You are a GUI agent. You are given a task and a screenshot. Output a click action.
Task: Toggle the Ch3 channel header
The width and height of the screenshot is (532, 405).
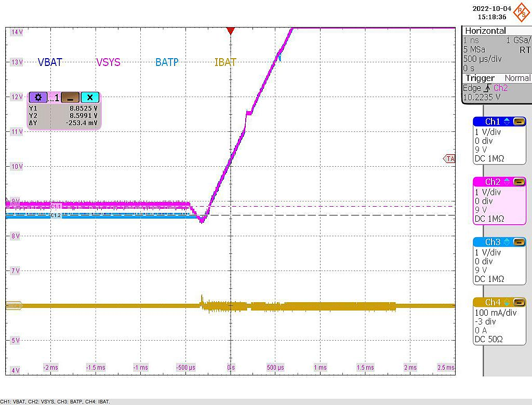click(x=491, y=241)
